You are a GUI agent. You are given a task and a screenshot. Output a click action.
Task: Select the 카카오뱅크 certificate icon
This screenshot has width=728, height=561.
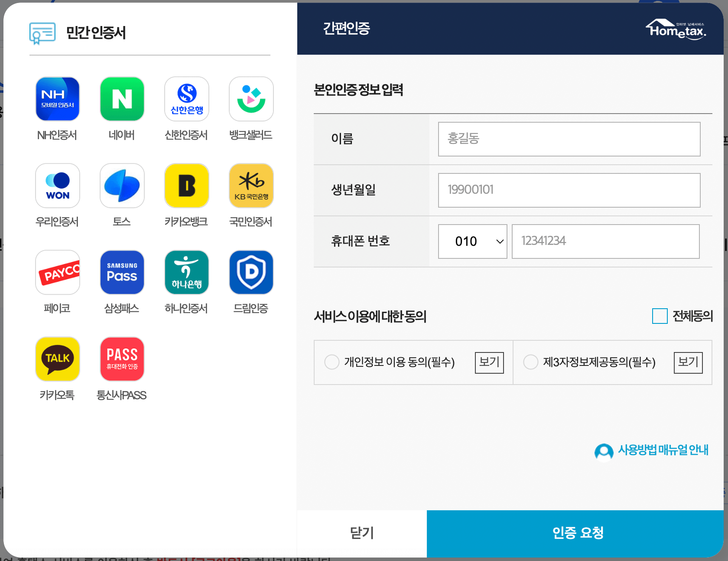coord(186,186)
